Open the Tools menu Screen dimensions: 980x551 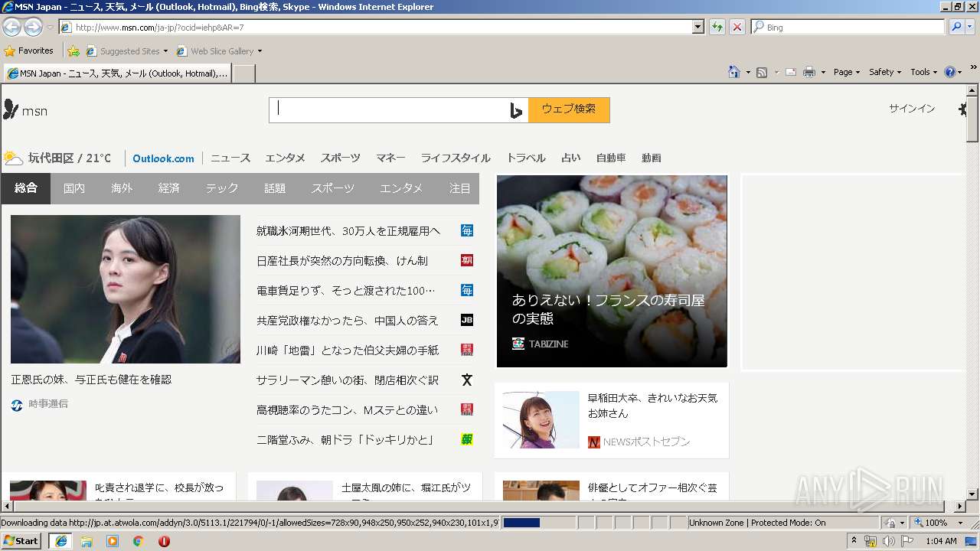pos(924,72)
